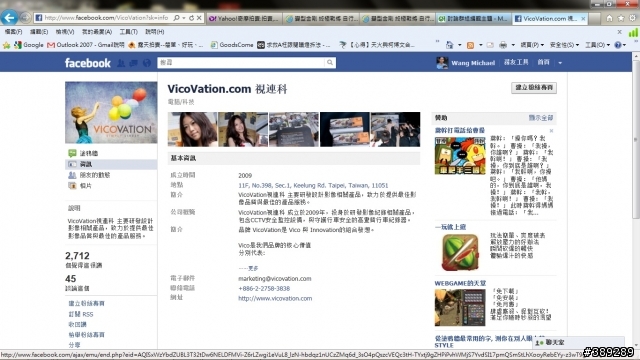Expand the address bar dropdown arrow
The image size is (640, 360).
point(184,18)
